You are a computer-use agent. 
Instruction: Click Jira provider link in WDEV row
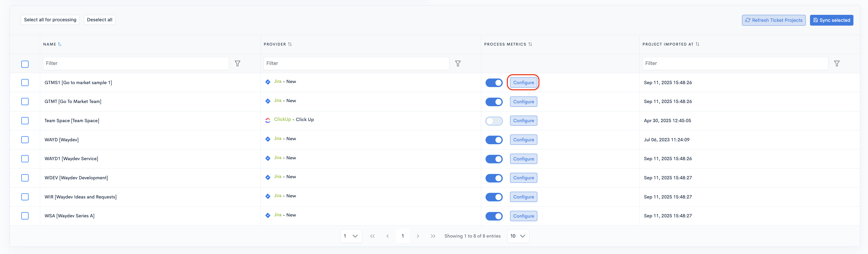[x=278, y=177]
